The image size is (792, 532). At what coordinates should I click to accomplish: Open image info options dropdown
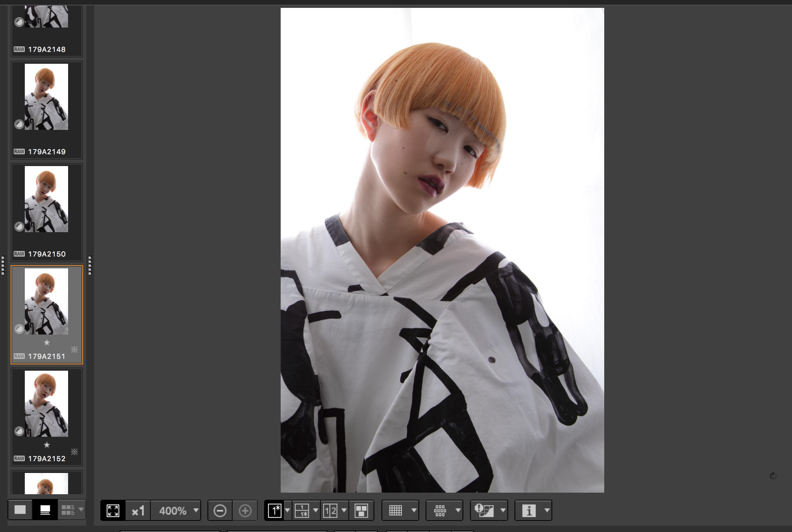pyautogui.click(x=547, y=511)
